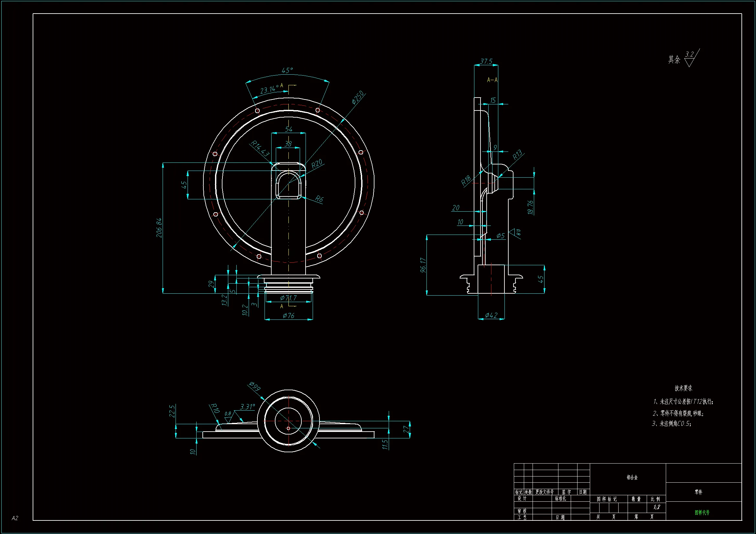The image size is (756, 534).
Task: Select the 18.76 dimension in section view
Action: pos(530,208)
